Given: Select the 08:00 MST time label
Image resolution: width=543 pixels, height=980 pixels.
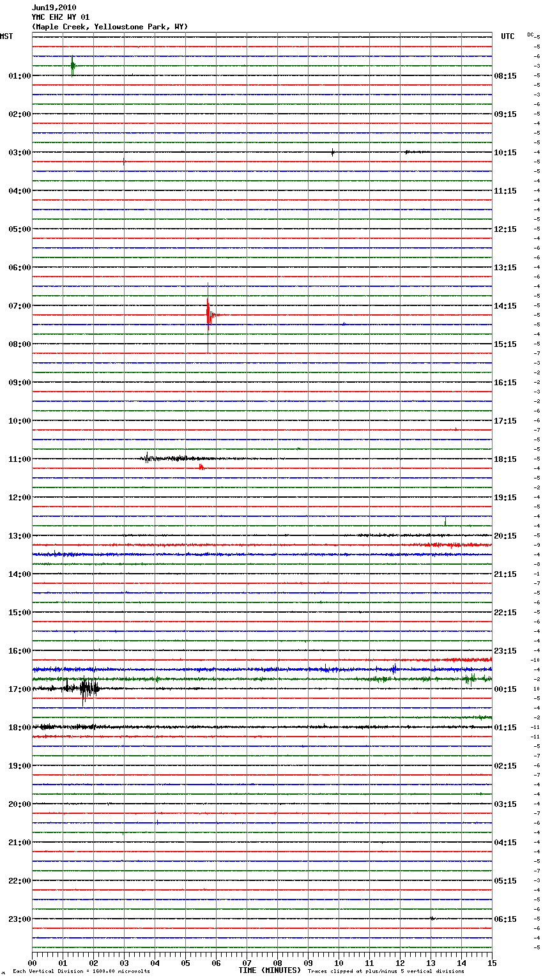Looking at the screenshot, I should point(20,344).
